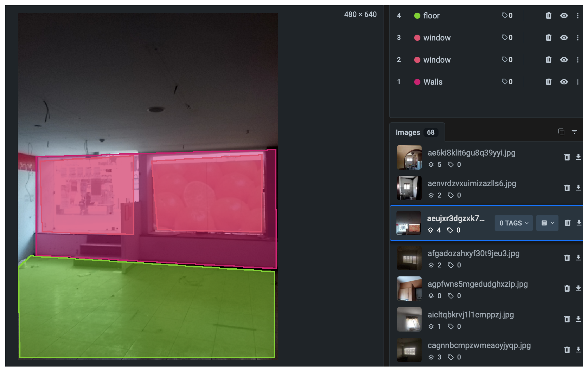Screen dimensions: 588x372
Task: Download ae6ki8klit6gu8q39yyi.jpg image
Action: tap(578, 157)
